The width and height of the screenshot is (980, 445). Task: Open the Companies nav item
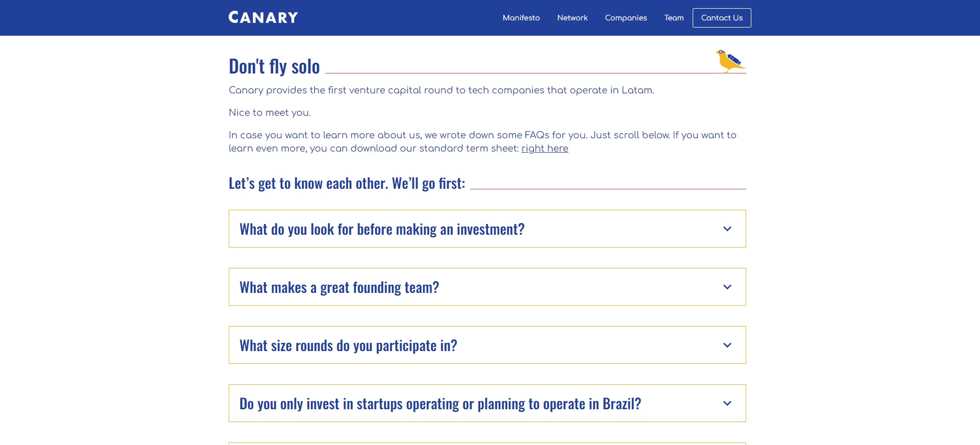pyautogui.click(x=626, y=18)
